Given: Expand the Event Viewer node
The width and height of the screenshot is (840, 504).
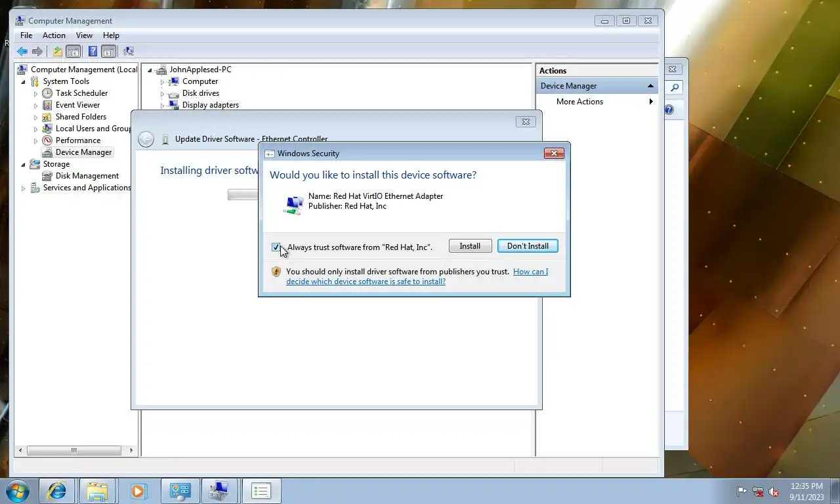Looking at the screenshot, I should tap(36, 105).
